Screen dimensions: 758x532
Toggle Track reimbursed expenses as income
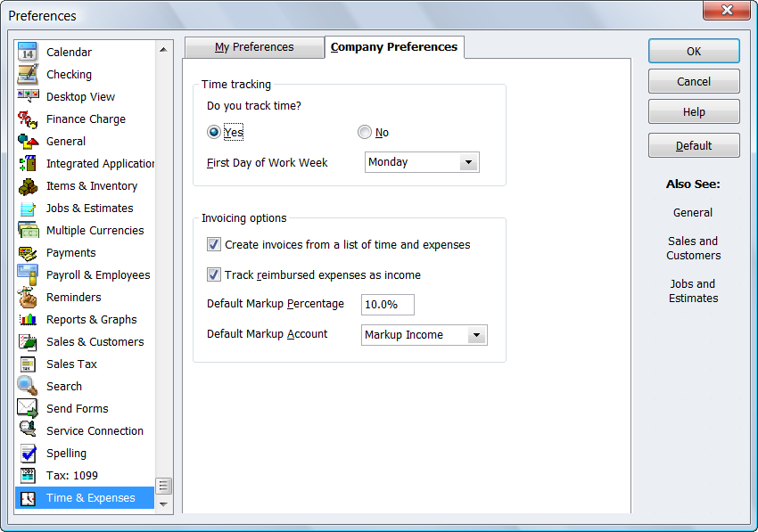point(214,274)
